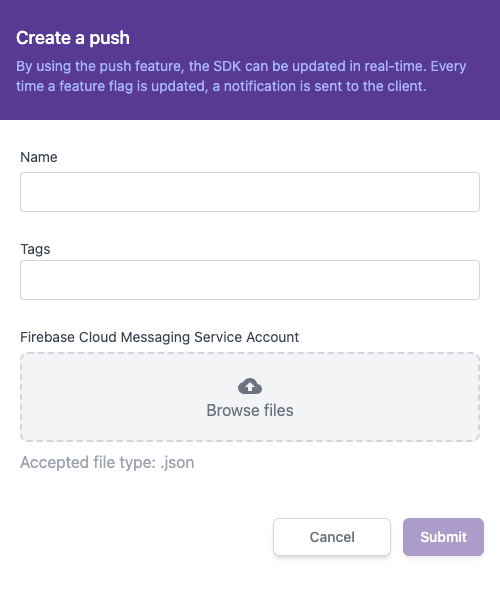Click empty dropzone area right of Browse files
Image resolution: width=500 pixels, height=607 pixels.
pos(387,410)
